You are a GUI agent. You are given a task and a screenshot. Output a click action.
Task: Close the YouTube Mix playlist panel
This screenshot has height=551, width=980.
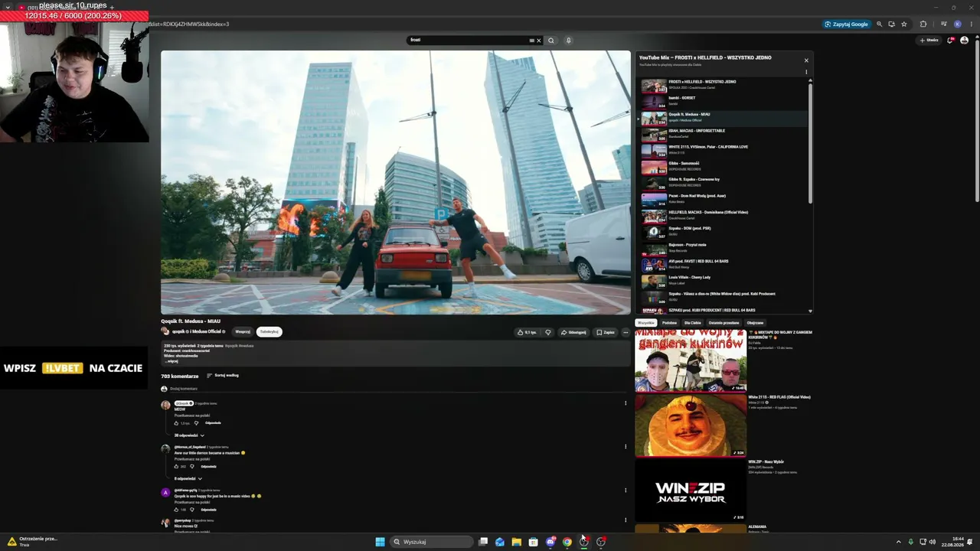pyautogui.click(x=805, y=60)
